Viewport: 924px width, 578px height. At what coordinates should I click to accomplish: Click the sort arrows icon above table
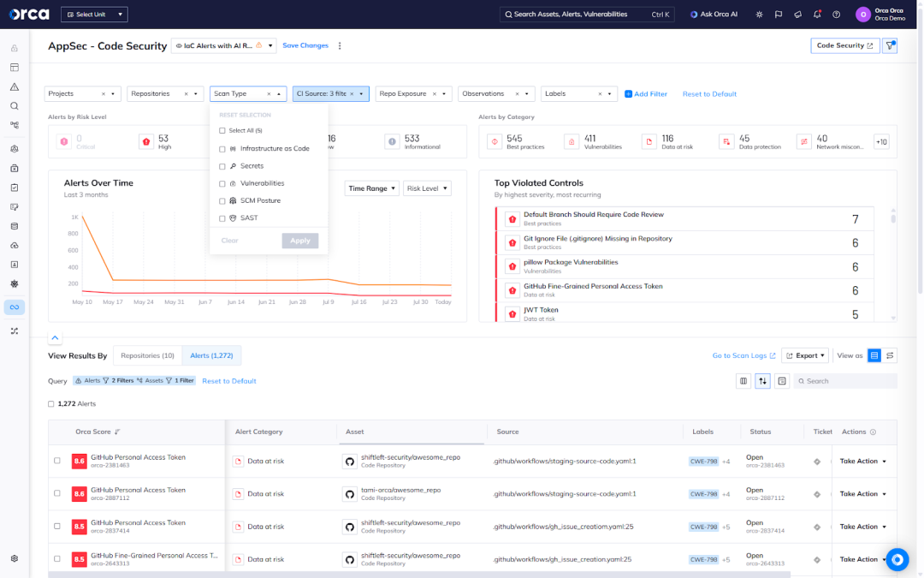coord(762,381)
